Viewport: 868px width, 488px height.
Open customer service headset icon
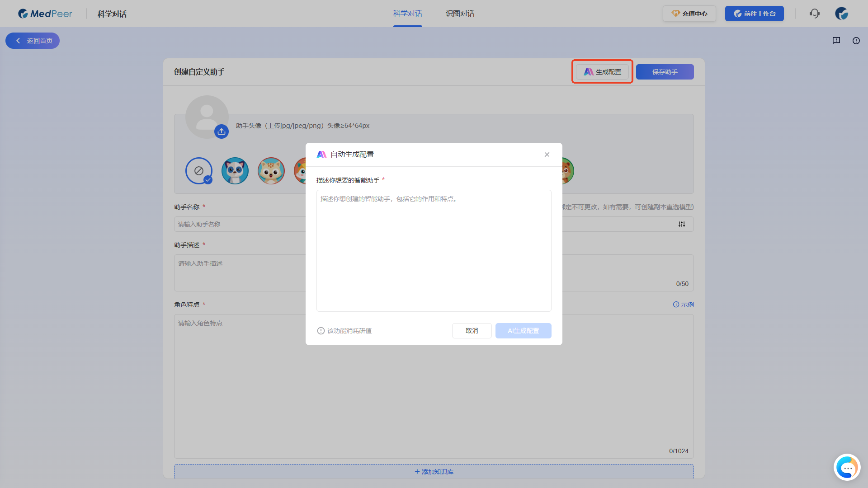pyautogui.click(x=814, y=14)
